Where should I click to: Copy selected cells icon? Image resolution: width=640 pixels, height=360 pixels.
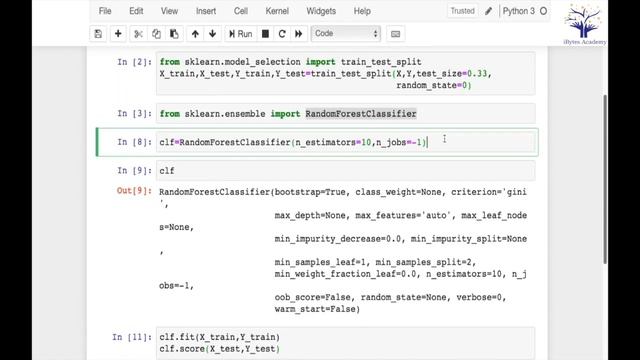pyautogui.click(x=156, y=34)
